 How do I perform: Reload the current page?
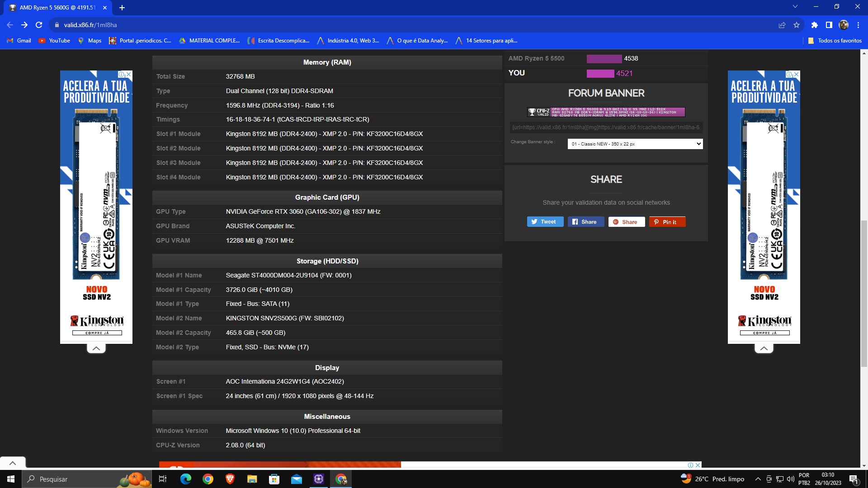(39, 25)
